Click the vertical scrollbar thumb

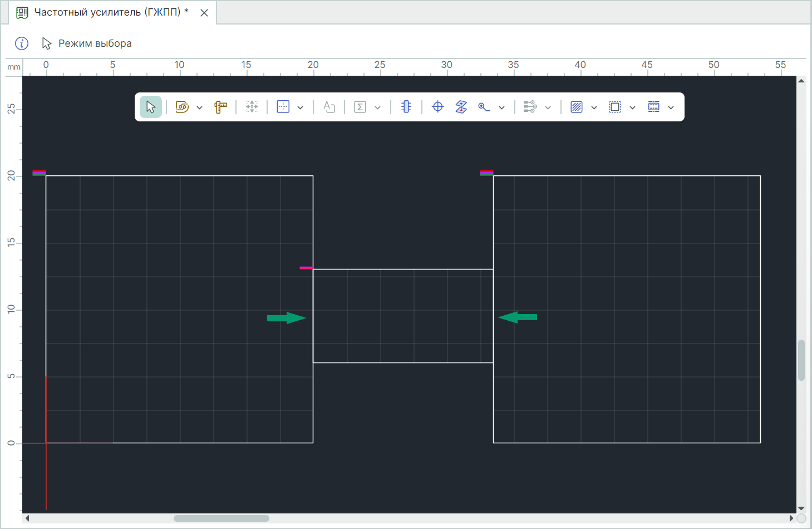801,360
